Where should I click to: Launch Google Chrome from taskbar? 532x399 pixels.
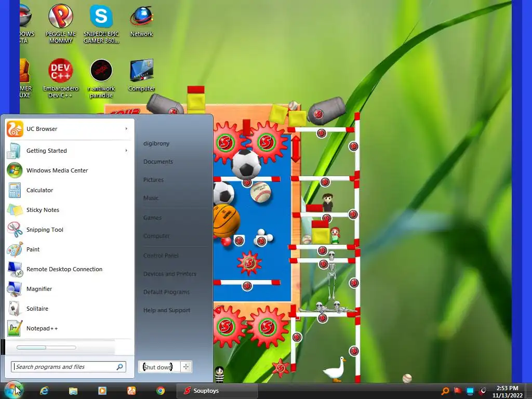tap(161, 391)
